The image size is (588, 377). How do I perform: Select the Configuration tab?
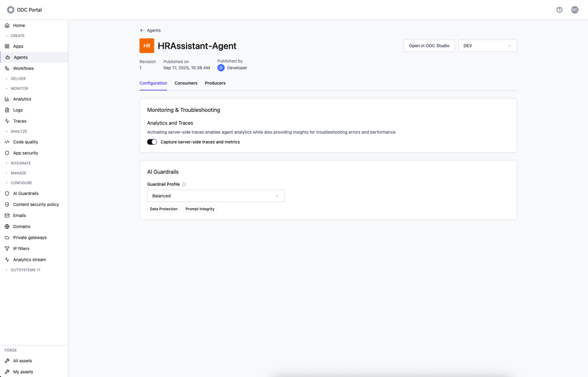pyautogui.click(x=153, y=83)
